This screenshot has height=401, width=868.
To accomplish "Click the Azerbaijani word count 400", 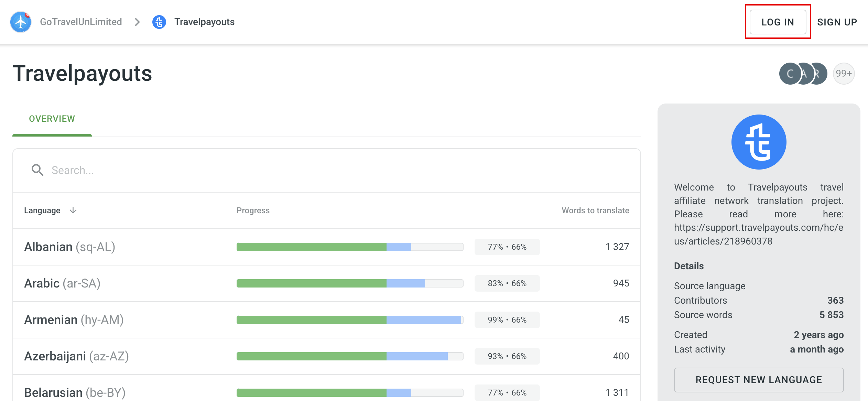I will [621, 356].
